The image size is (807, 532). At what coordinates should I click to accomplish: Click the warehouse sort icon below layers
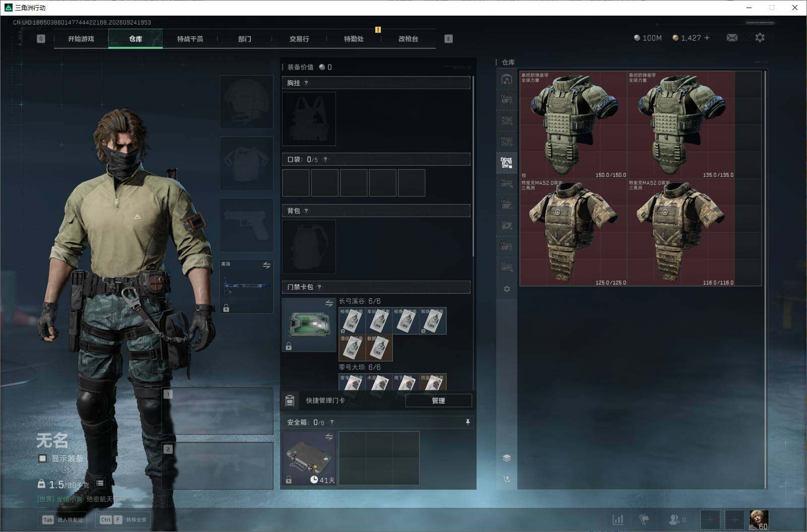point(507,479)
